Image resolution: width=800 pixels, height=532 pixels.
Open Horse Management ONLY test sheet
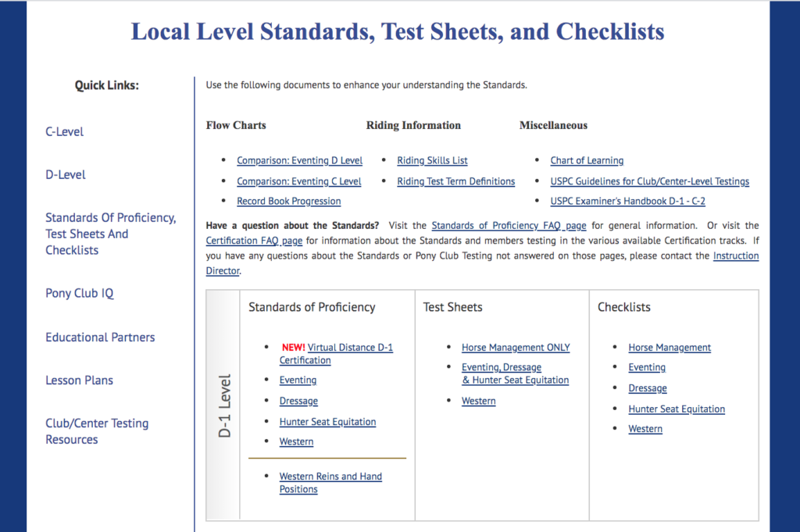click(516, 348)
